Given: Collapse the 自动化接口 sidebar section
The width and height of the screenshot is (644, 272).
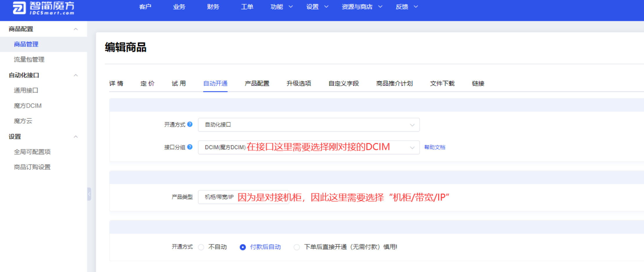Looking at the screenshot, I should (44, 75).
